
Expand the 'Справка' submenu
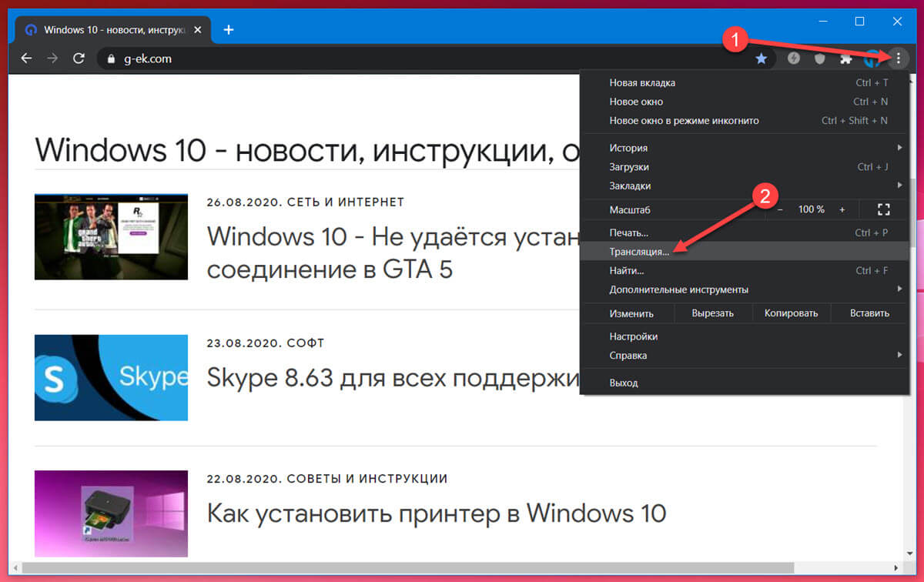(745, 356)
